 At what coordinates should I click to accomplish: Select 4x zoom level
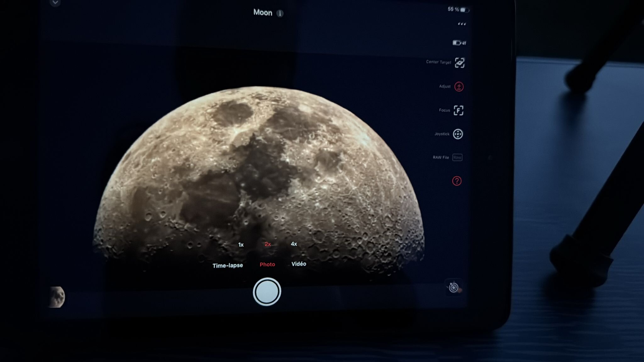[x=294, y=244]
